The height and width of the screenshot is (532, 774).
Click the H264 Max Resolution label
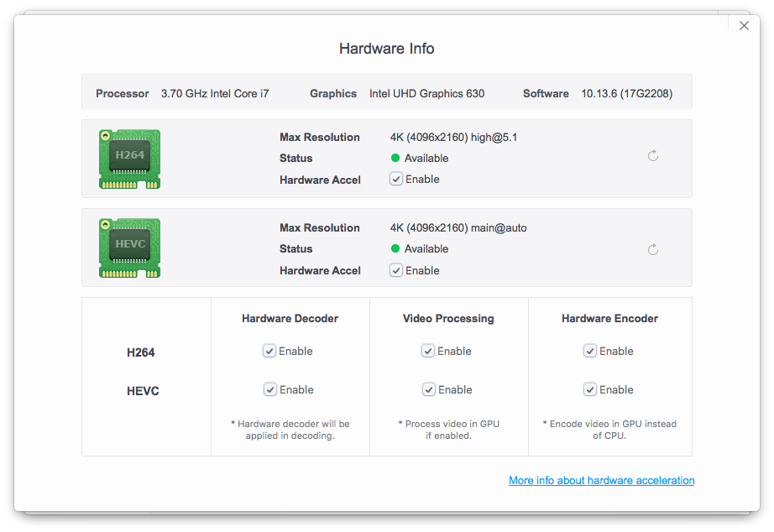[x=319, y=137]
